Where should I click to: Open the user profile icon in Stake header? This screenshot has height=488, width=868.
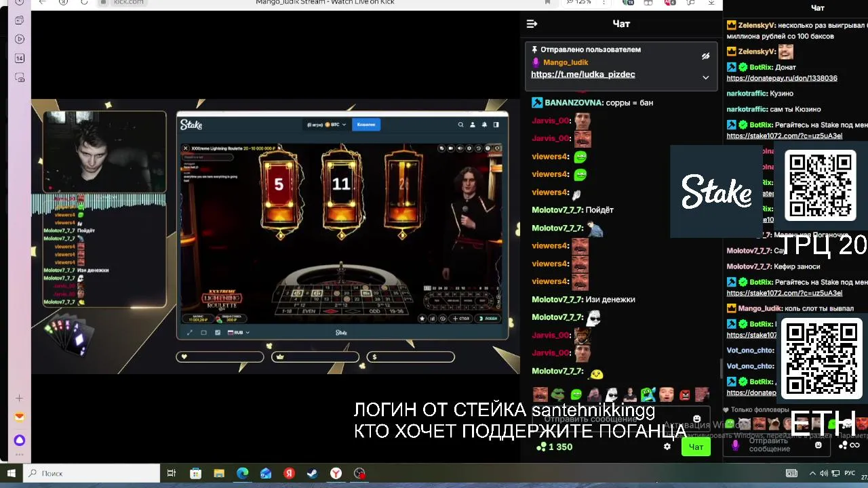(473, 125)
